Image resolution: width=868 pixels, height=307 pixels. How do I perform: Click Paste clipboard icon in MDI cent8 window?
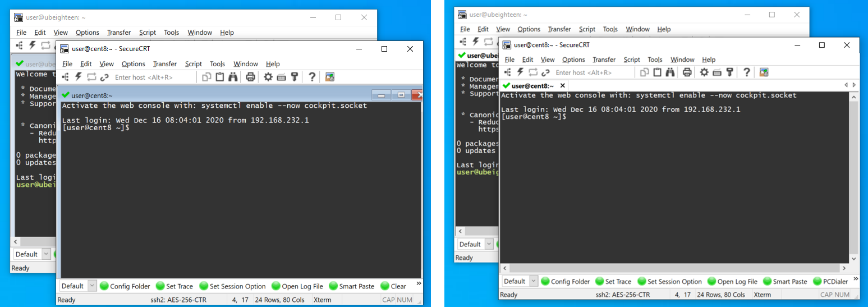click(x=220, y=77)
